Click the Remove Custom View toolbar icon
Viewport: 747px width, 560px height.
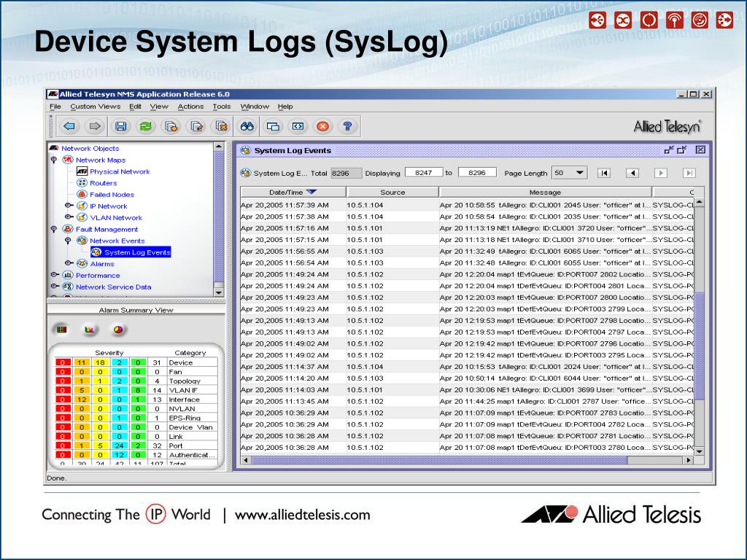tap(222, 126)
